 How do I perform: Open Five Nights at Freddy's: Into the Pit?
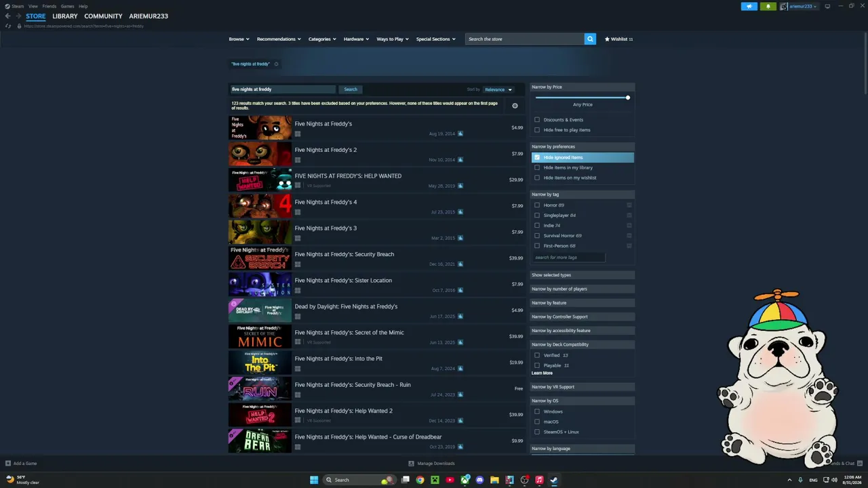point(376,363)
